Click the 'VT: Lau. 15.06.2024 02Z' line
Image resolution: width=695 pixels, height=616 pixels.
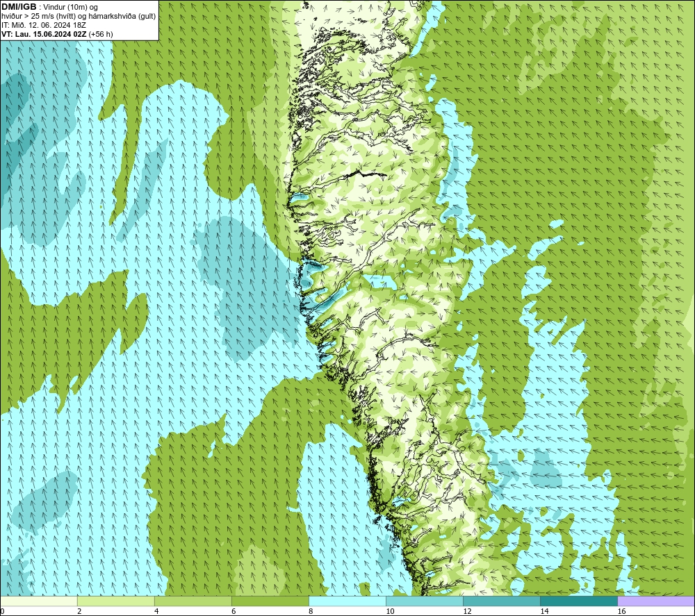point(44,34)
